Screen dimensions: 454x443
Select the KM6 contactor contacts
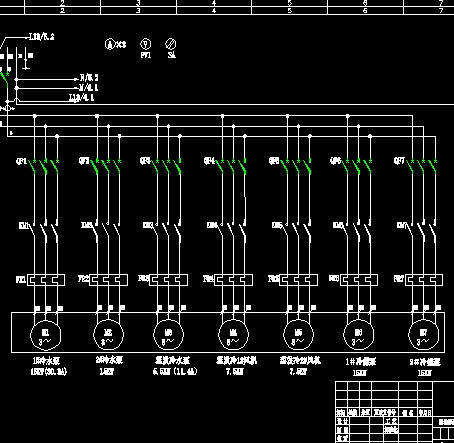point(357,232)
